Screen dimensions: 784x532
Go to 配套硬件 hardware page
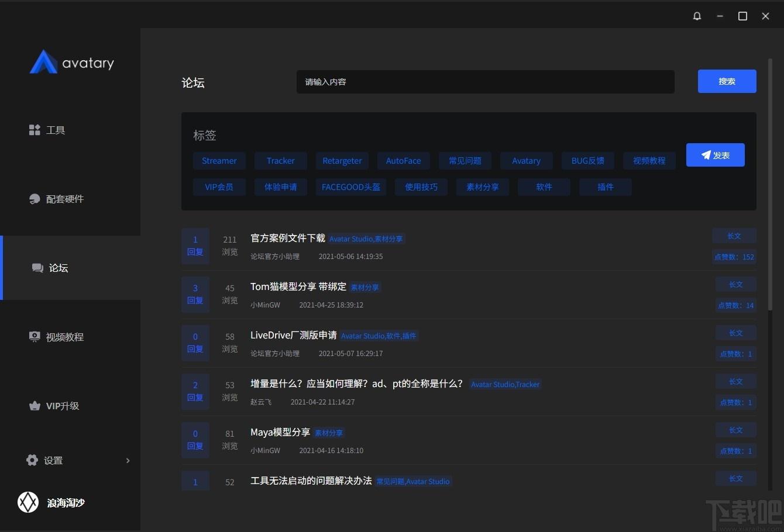(56, 199)
